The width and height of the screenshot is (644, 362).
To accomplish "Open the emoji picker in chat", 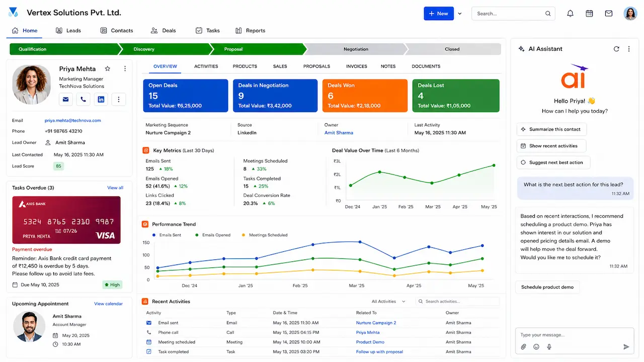I will [536, 347].
